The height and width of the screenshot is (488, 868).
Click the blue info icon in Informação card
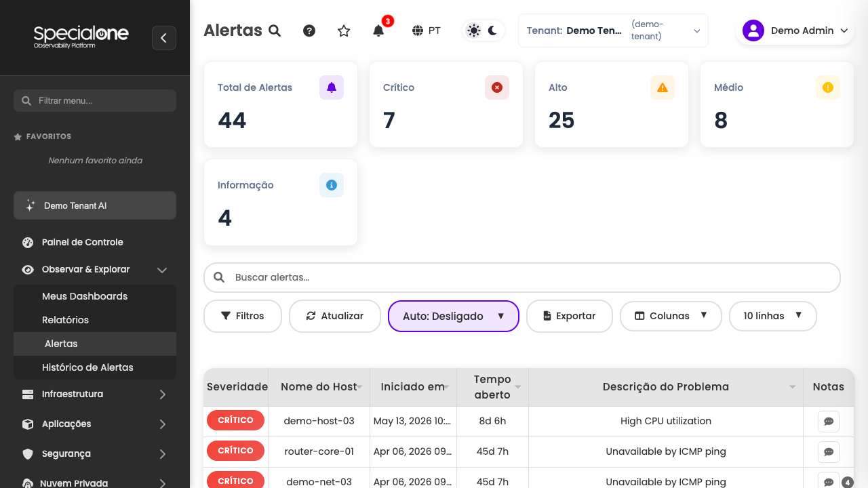(332, 185)
